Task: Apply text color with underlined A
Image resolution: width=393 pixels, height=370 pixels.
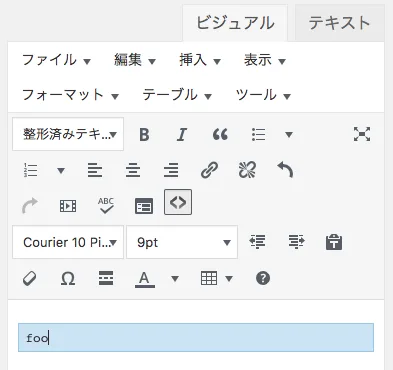Action: pyautogui.click(x=144, y=278)
